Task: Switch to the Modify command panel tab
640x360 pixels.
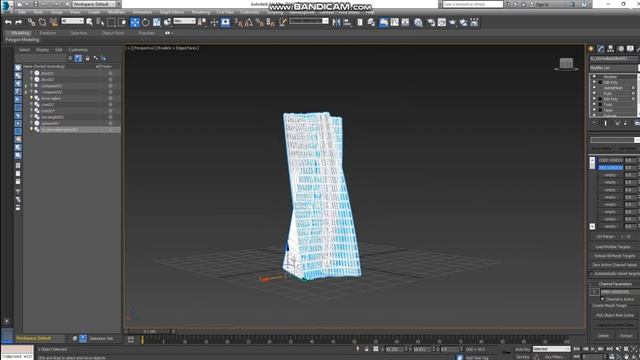Action: (600, 49)
